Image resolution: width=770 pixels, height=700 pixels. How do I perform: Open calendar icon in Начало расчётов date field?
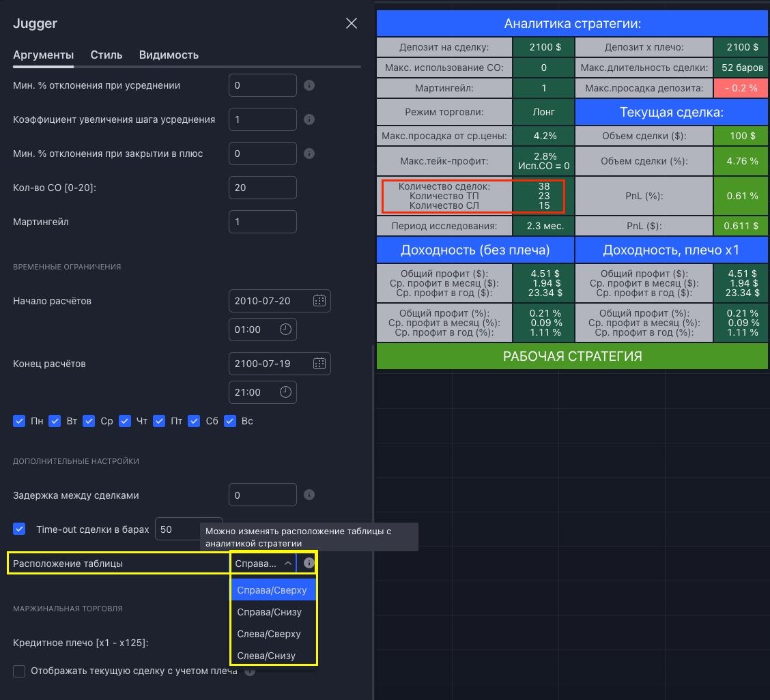click(319, 301)
